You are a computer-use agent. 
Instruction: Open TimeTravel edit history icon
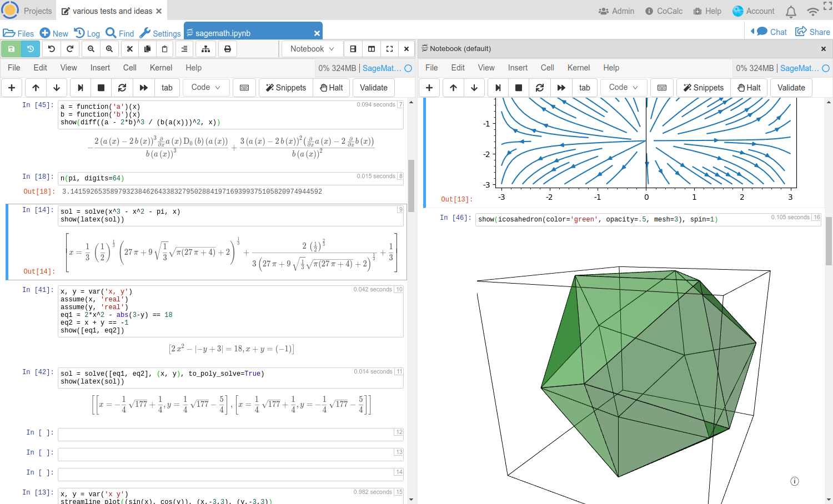pos(31,49)
